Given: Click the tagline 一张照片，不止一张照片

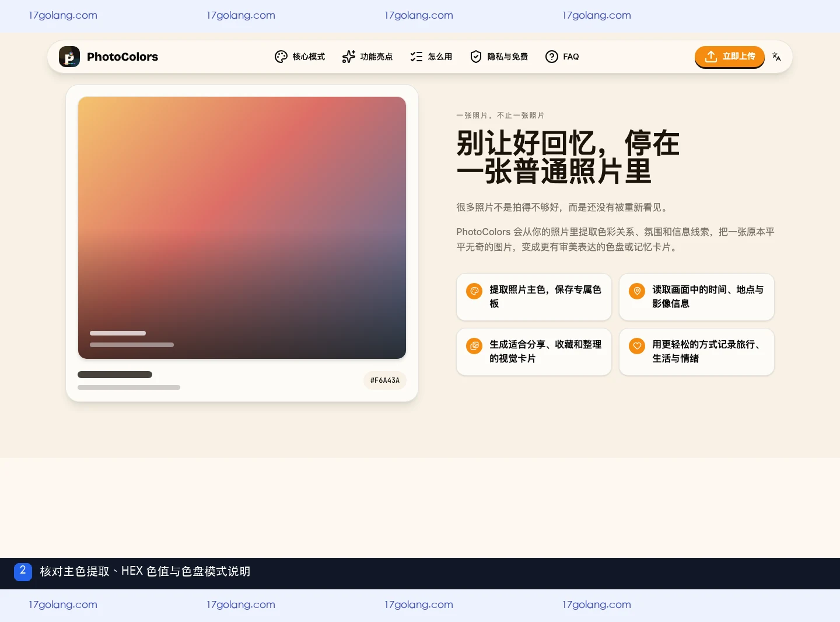Looking at the screenshot, I should (501, 116).
